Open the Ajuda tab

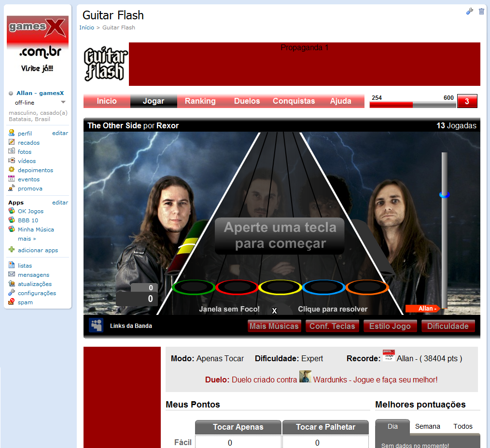[341, 101]
